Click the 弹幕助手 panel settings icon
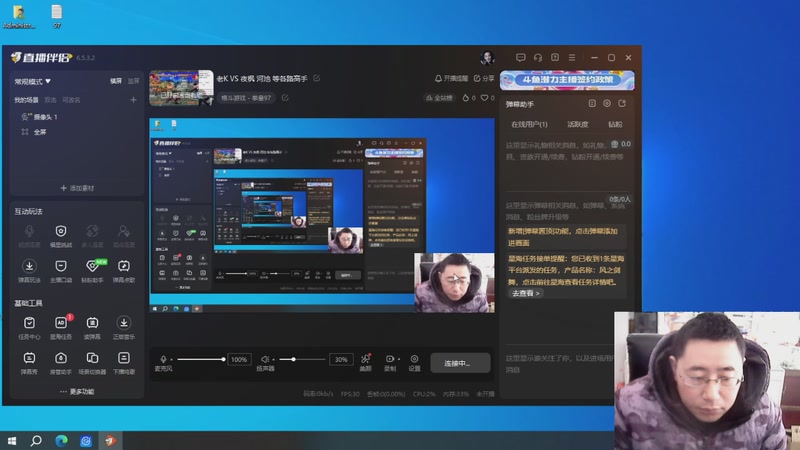800x450 pixels. (607, 104)
